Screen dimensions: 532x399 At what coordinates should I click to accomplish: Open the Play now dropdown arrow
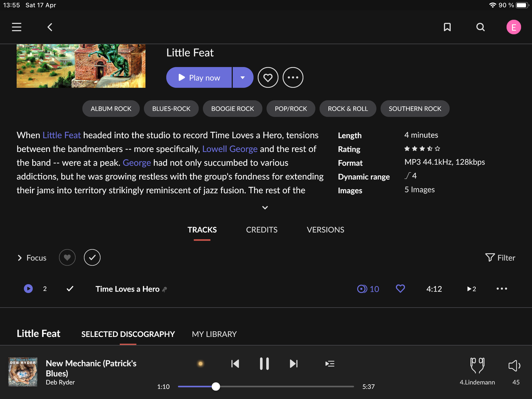(x=243, y=78)
